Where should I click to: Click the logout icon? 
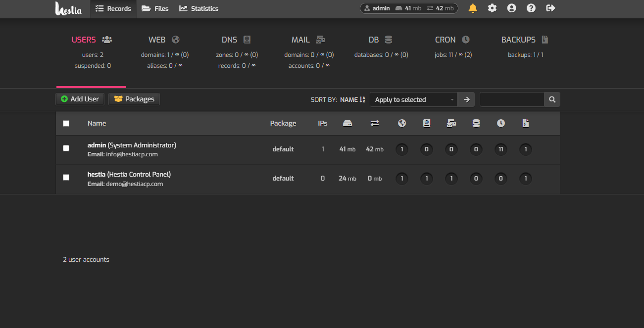click(x=550, y=8)
